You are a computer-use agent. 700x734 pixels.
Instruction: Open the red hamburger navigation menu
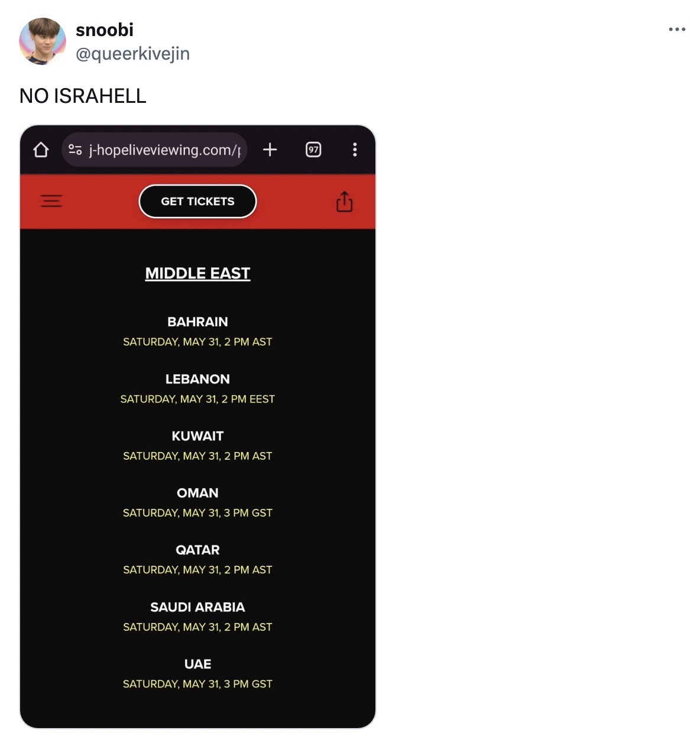(51, 202)
